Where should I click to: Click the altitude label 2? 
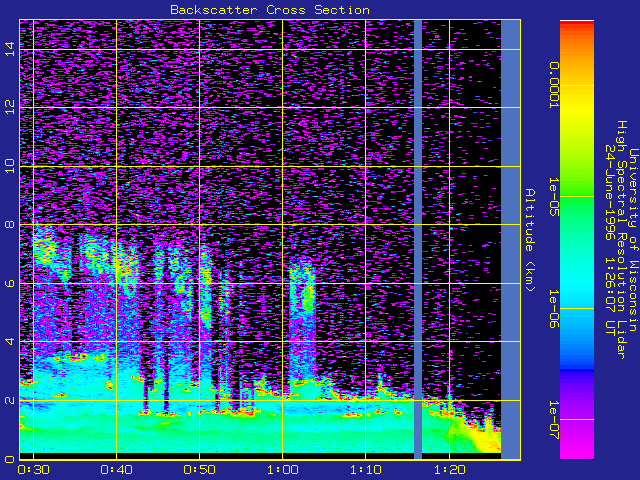10,400
